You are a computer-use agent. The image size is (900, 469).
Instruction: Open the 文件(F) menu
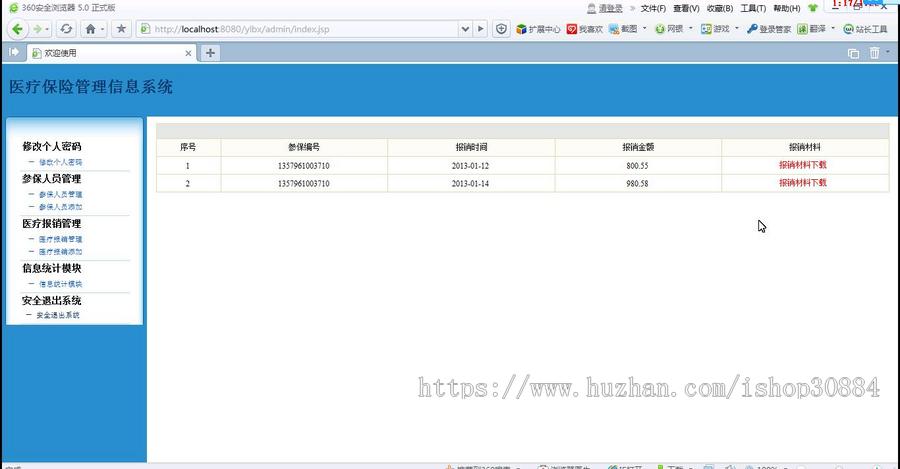tap(653, 8)
